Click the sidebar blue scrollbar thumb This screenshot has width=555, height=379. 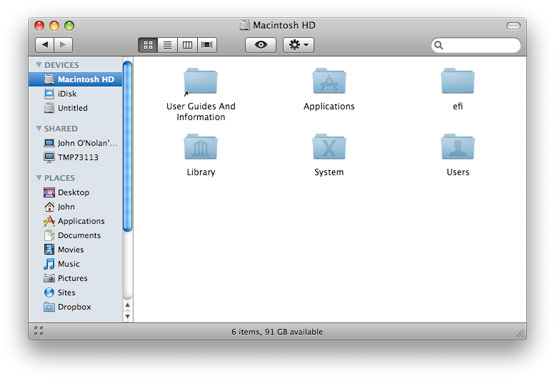[127, 147]
